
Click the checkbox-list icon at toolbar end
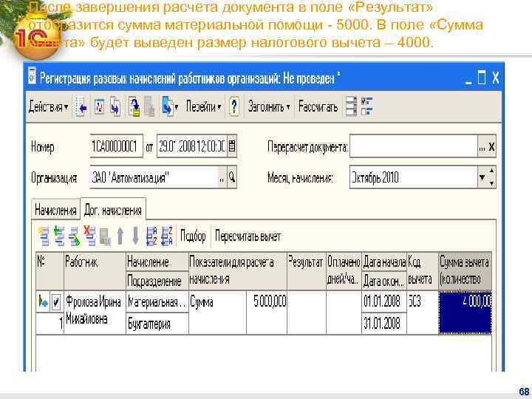(x=366, y=106)
